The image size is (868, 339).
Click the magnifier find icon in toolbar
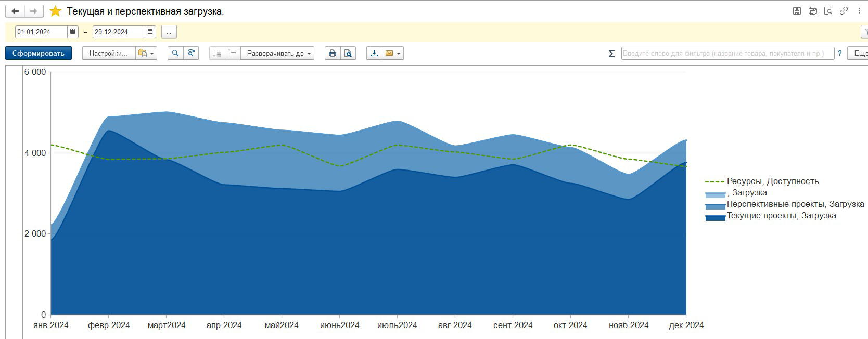[x=175, y=53]
